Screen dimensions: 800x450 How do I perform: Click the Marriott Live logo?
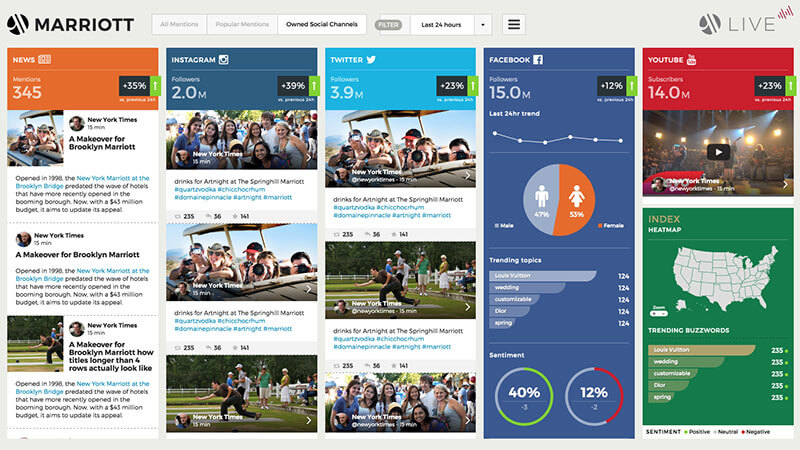pos(745,21)
